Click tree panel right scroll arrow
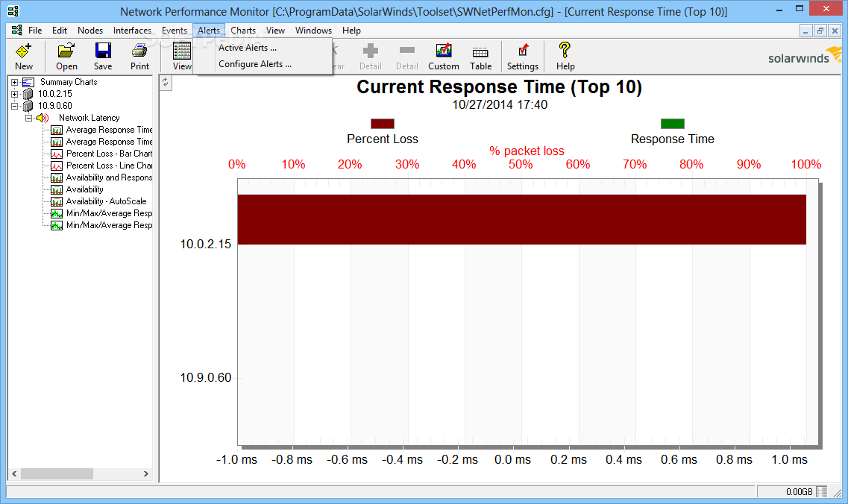The height and width of the screenshot is (504, 848). click(x=146, y=473)
